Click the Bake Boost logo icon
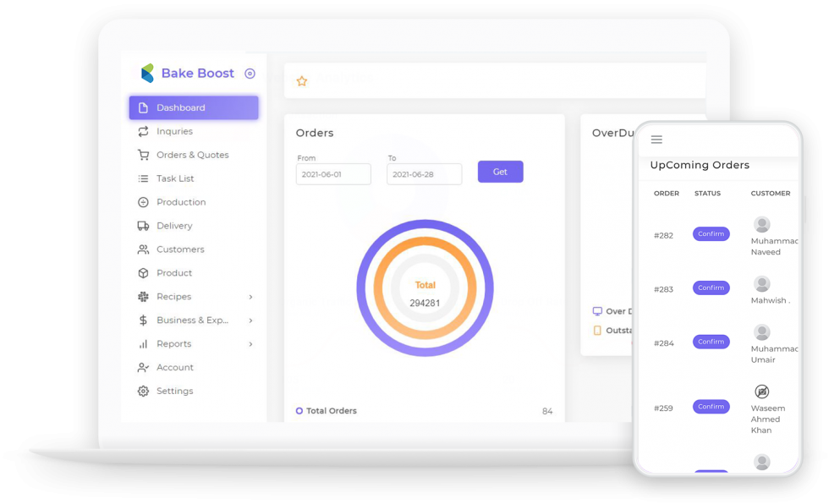 point(147,74)
